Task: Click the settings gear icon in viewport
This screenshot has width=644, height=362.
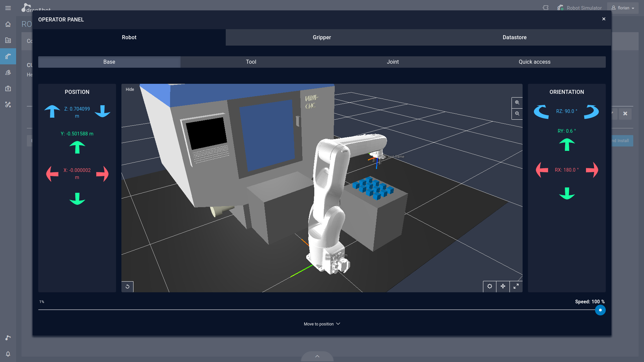Action: pyautogui.click(x=490, y=286)
